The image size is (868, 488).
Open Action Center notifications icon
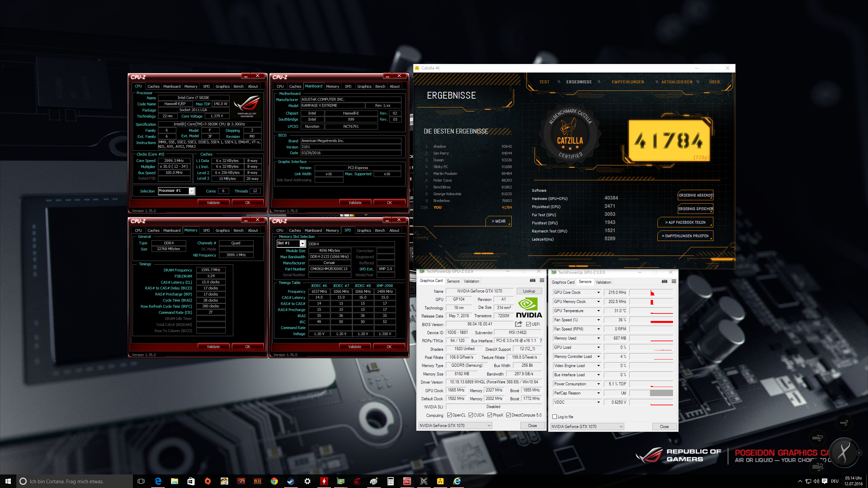(825, 481)
